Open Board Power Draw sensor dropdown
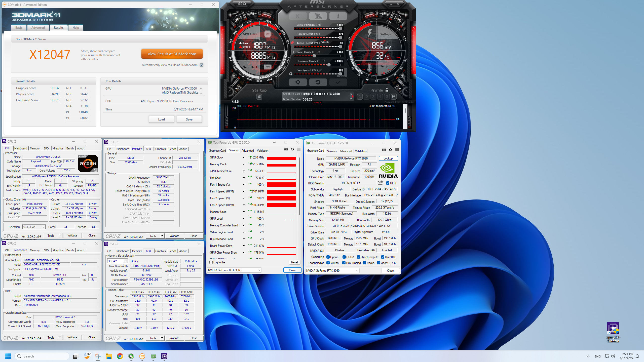Viewport: 644px width, 362px height. pyautogui.click(x=244, y=246)
